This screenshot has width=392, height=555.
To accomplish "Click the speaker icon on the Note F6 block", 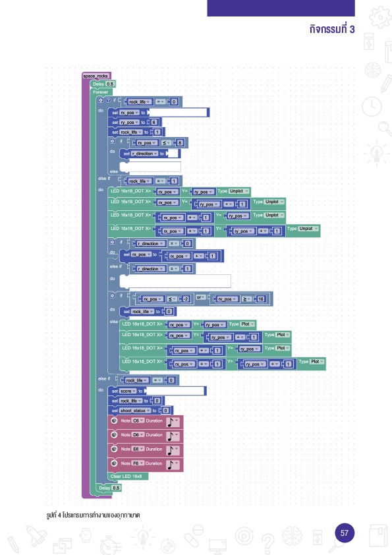I will click(x=114, y=463).
